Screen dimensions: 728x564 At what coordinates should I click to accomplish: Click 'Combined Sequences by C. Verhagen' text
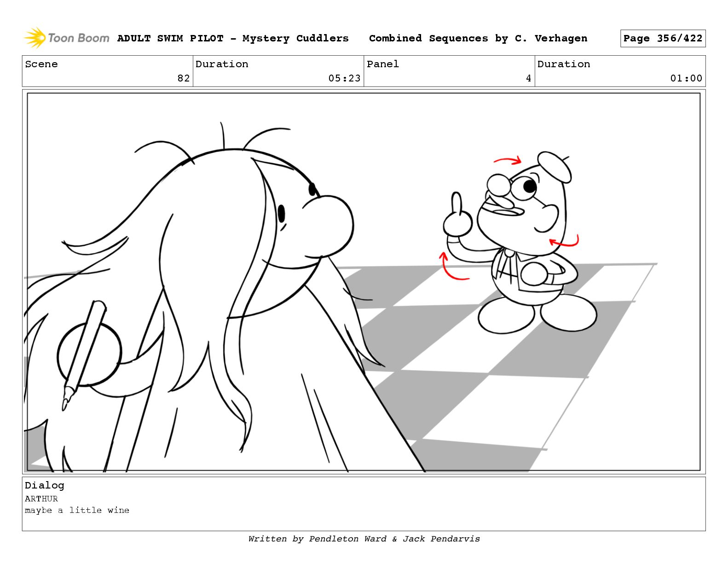point(478,38)
